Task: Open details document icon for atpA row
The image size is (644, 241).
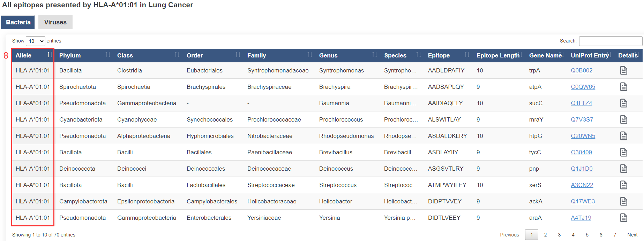Action: [623, 87]
